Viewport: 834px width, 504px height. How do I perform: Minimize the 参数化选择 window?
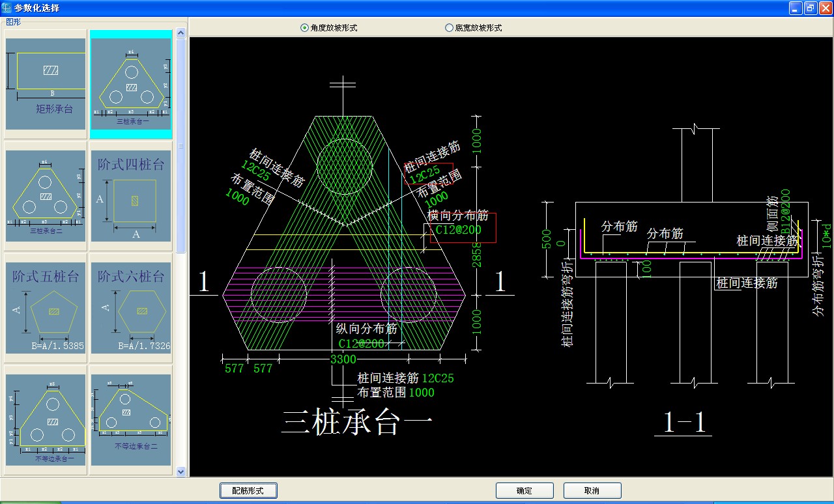click(796, 8)
